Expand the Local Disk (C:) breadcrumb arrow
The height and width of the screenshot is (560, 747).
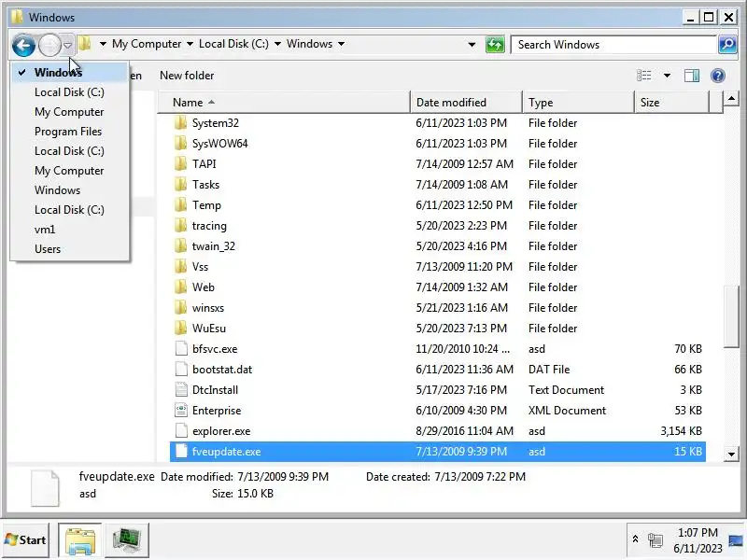click(277, 44)
